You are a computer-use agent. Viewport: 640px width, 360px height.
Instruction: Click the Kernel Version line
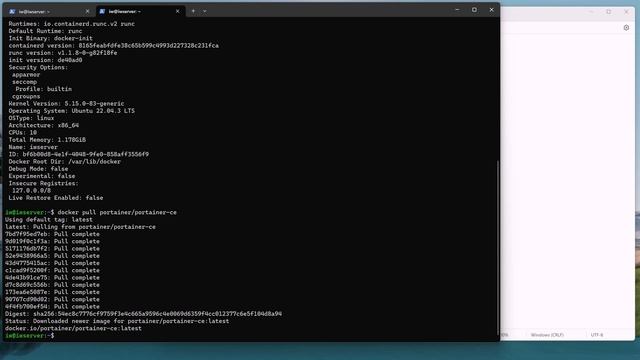tap(66, 104)
